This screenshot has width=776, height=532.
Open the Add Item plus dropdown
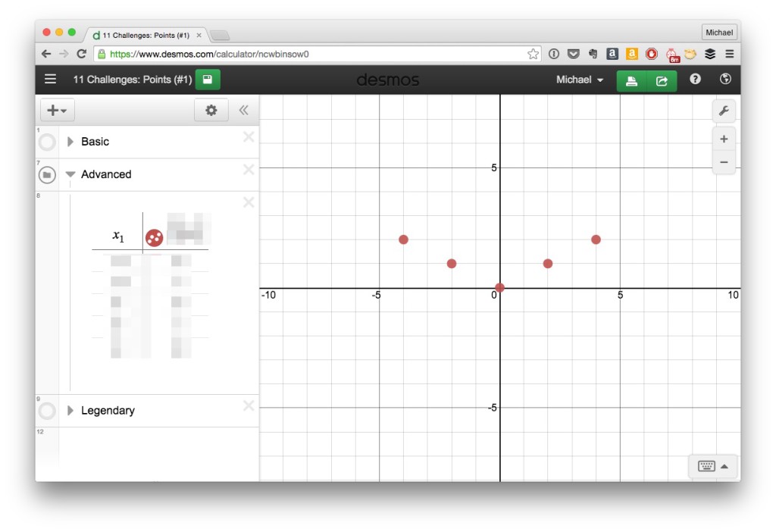tap(57, 110)
